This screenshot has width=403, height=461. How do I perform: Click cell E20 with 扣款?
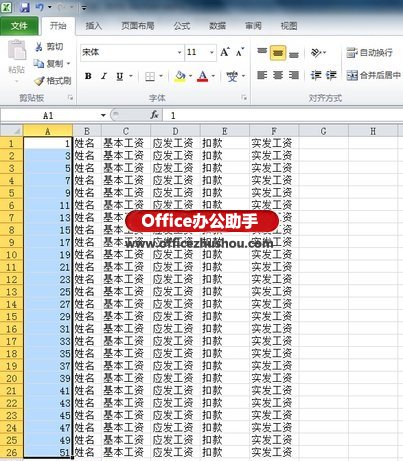coord(225,378)
